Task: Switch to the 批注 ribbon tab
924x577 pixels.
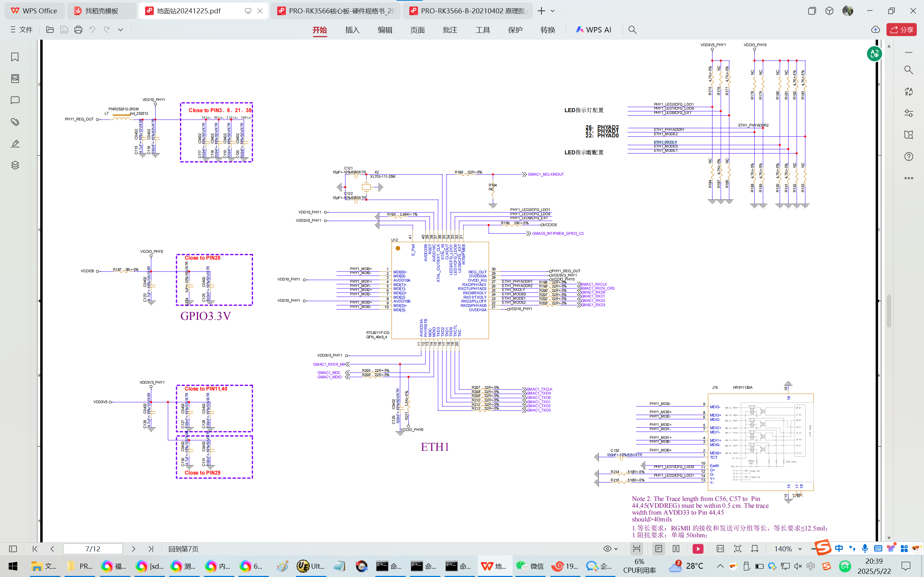Action: pos(450,30)
